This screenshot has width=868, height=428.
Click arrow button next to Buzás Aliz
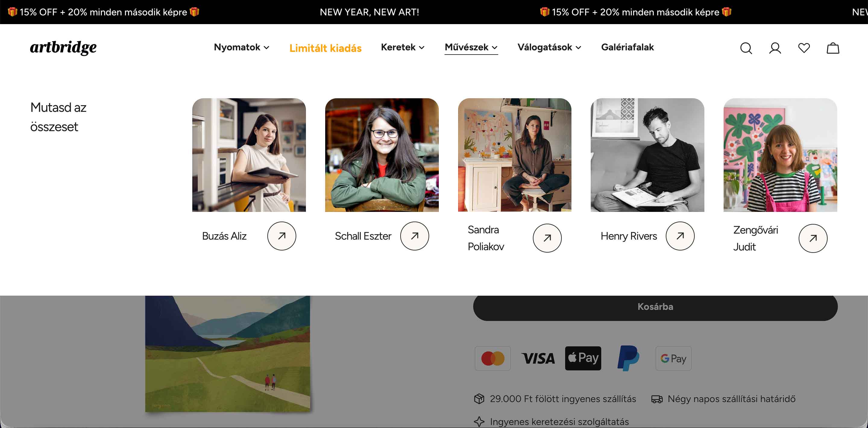tap(281, 236)
